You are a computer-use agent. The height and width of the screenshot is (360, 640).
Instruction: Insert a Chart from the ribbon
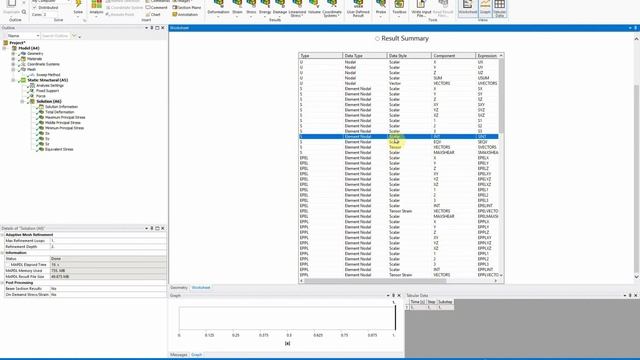pyautogui.click(x=153, y=14)
